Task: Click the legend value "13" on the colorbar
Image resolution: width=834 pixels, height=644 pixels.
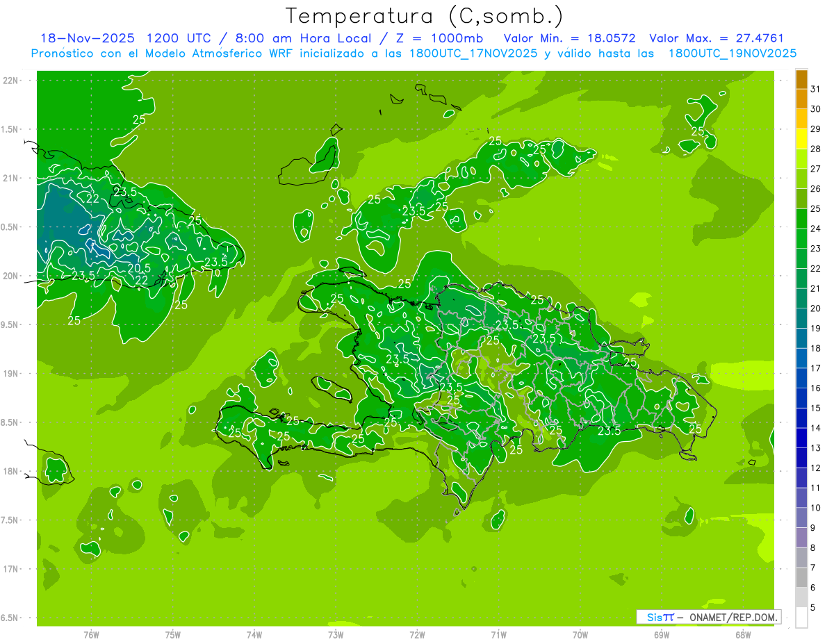Action: [x=816, y=448]
